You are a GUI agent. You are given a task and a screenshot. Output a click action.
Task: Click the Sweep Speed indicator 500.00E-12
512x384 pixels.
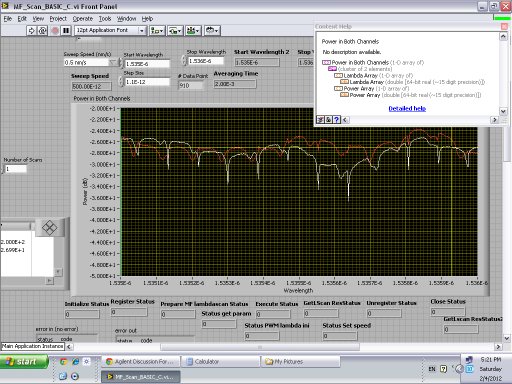pyautogui.click(x=92, y=86)
